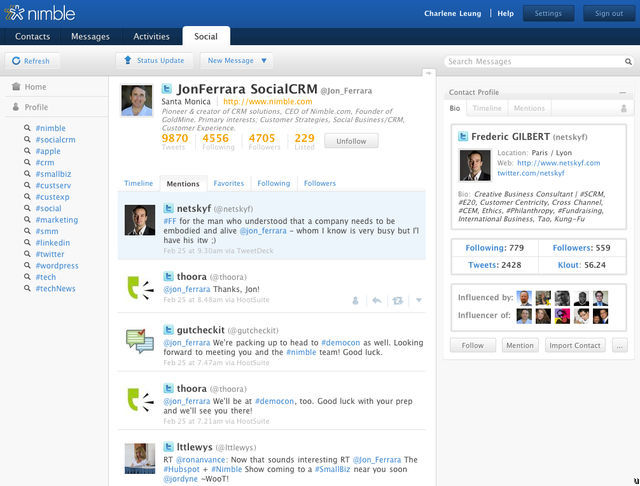Click netskyf avatar in mentions list
The width and height of the screenshot is (640, 486).
[140, 220]
